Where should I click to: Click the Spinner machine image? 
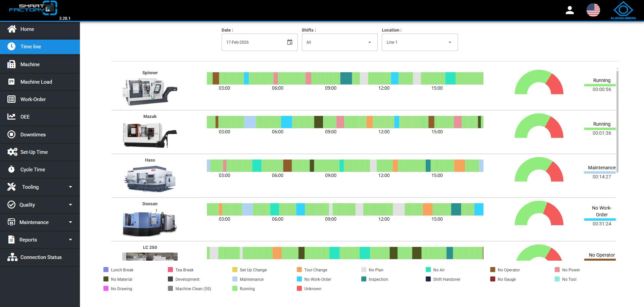tap(150, 92)
